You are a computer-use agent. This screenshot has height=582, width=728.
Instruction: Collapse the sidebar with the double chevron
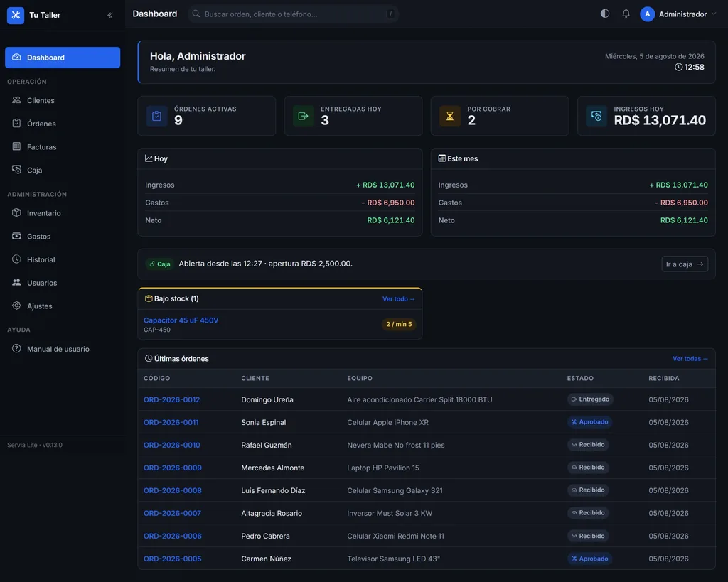click(110, 15)
